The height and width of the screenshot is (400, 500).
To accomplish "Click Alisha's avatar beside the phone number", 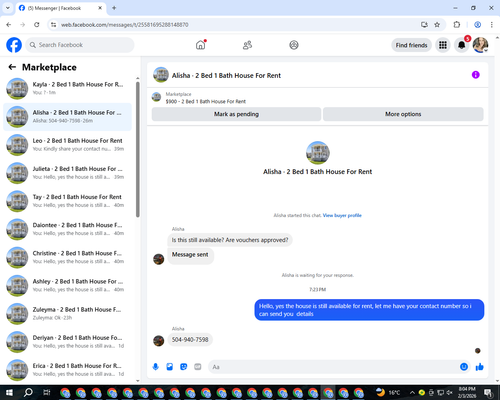I will [x=159, y=341].
